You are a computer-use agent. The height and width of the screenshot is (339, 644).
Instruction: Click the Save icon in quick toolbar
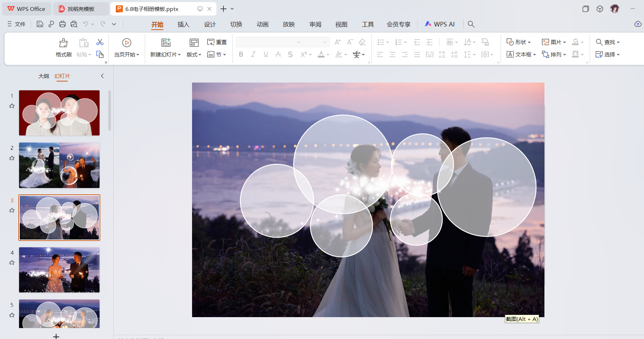(x=40, y=24)
